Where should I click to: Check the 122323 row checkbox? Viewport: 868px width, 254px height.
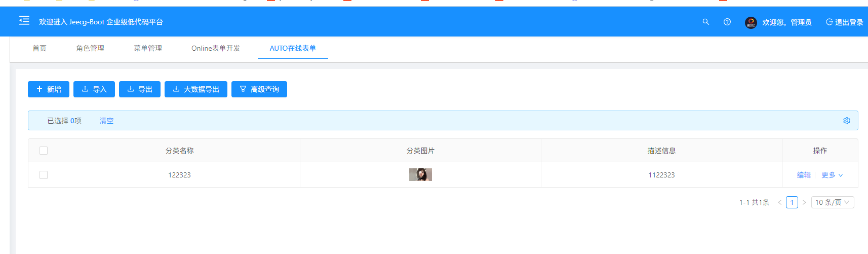(x=44, y=175)
